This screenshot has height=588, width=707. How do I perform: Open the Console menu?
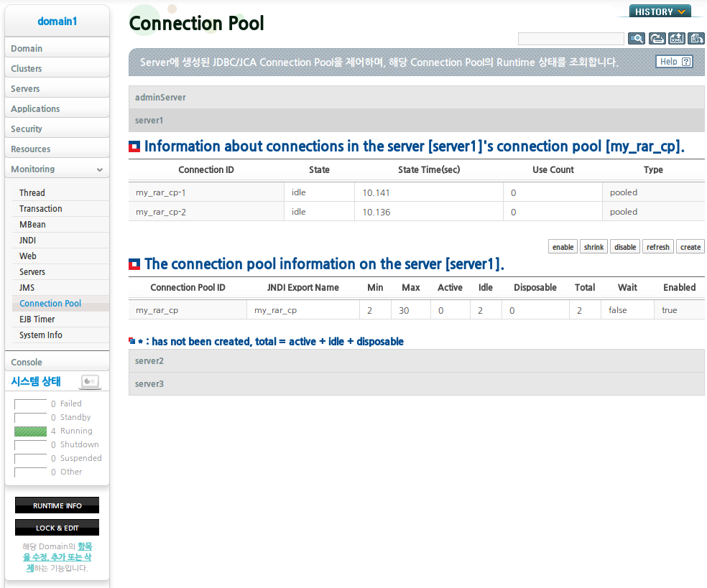[57, 363]
